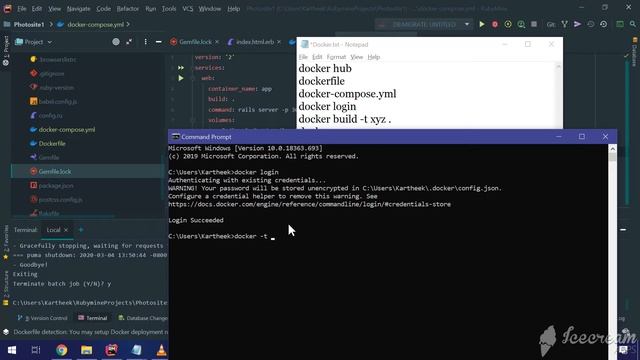Open the Notepad Format menu
This screenshot has width=640, height=360.
click(336, 57)
